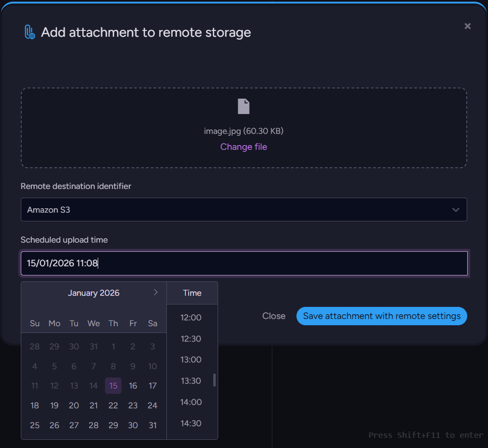Click the time list scrollbar thumb
The height and width of the screenshot is (448, 488).
214,380
